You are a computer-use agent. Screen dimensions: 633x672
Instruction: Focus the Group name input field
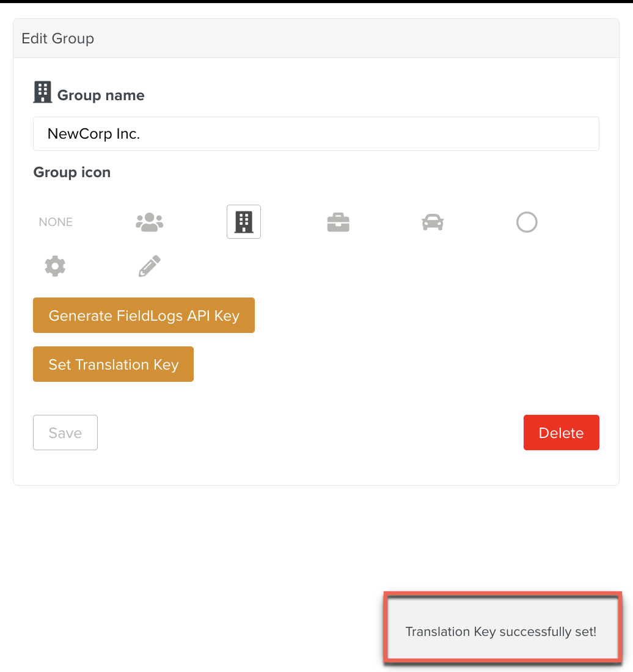pos(316,134)
